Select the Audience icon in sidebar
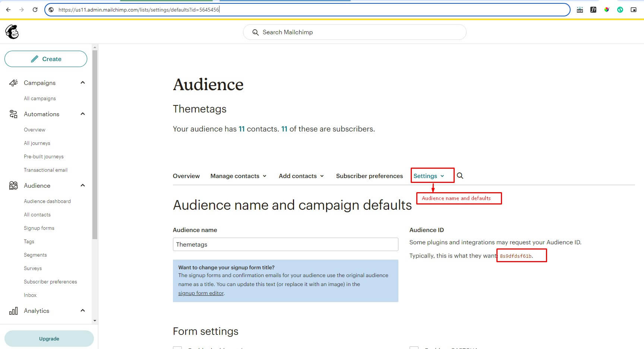Image resolution: width=644 pixels, height=349 pixels. [x=13, y=185]
